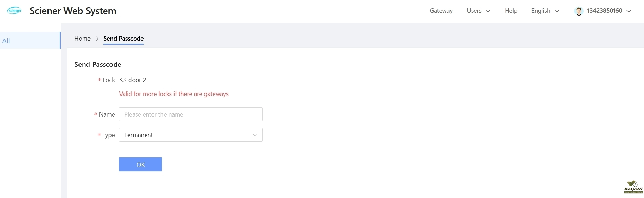644x198 pixels.
Task: Click the arrow beside the account number
Action: (629, 11)
